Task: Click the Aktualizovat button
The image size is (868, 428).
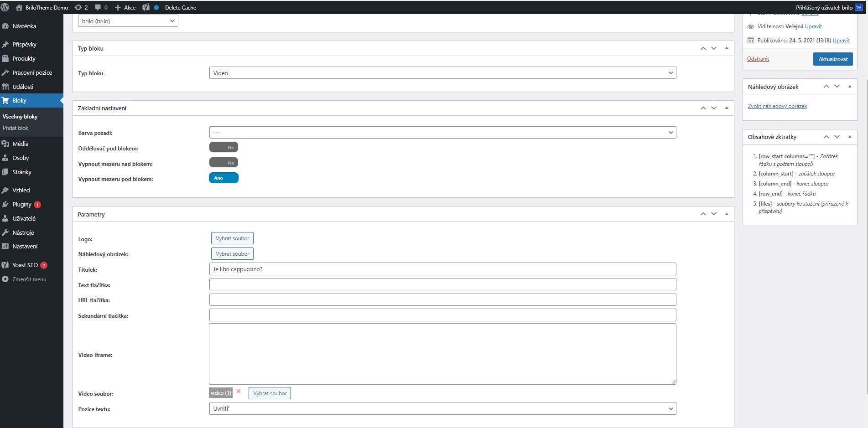Action: point(832,59)
